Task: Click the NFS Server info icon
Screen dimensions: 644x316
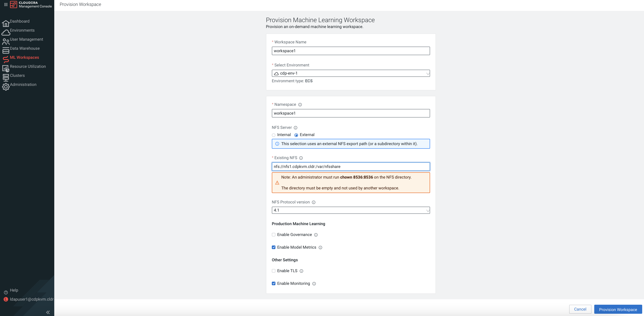Action: pyautogui.click(x=296, y=128)
